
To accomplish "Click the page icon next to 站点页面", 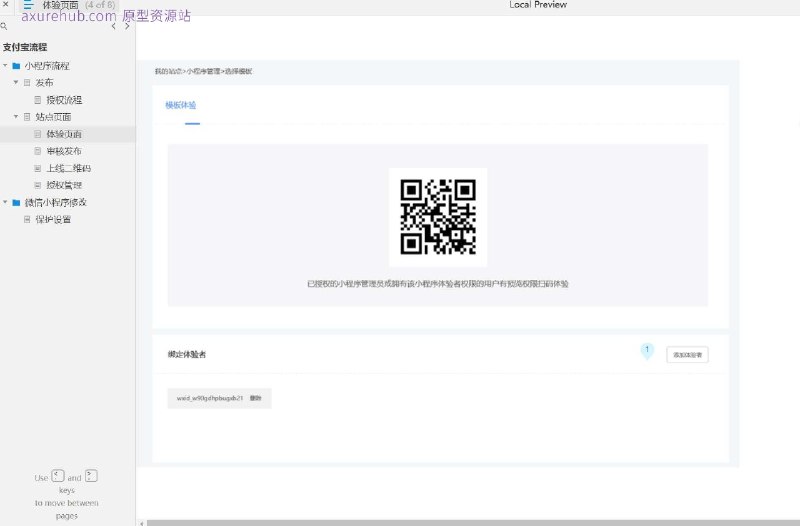I will [x=27, y=117].
